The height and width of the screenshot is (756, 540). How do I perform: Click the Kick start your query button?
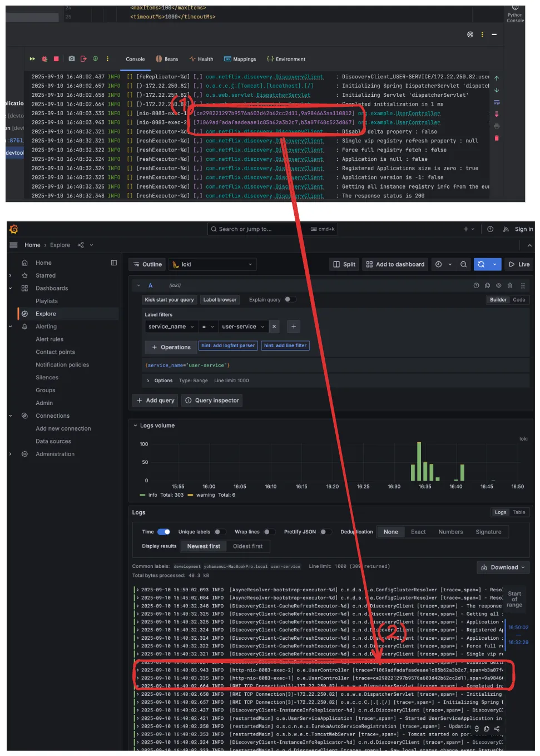pos(170,300)
